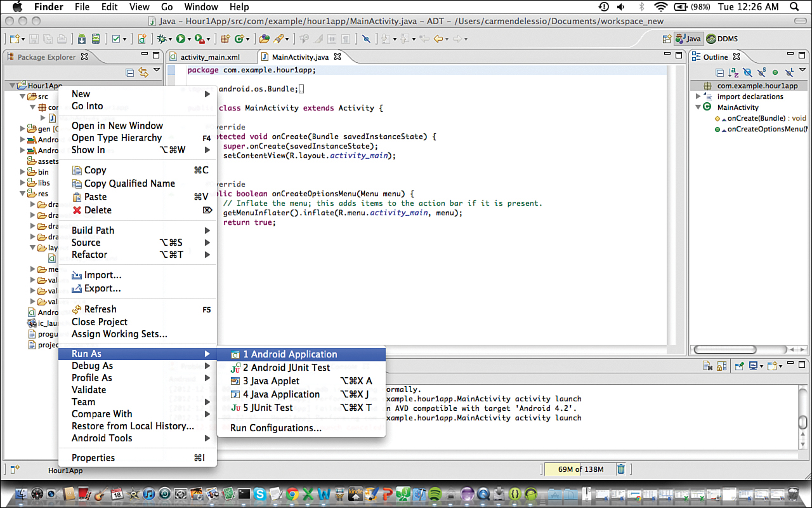Click the 69M of 138M heap status bar
The height and width of the screenshot is (508, 812).
(x=580, y=470)
